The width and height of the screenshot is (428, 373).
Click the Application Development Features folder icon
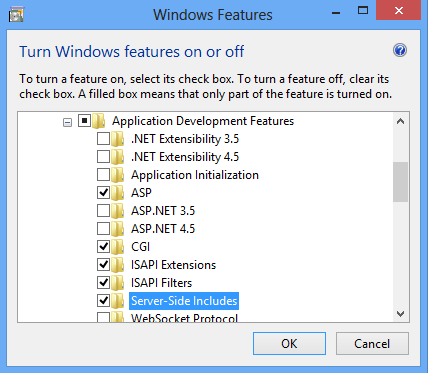tap(98, 121)
